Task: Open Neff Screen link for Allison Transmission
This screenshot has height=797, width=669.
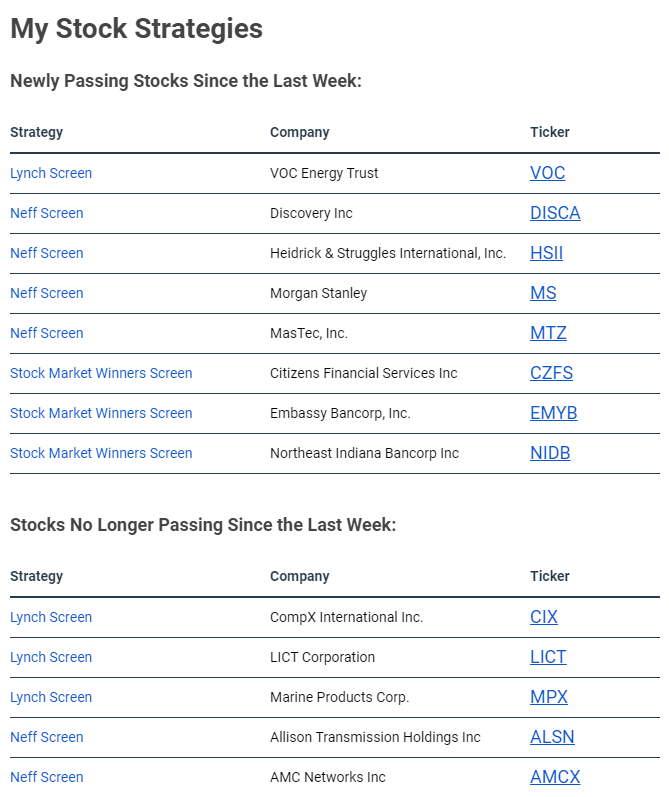Action: pyautogui.click(x=47, y=737)
